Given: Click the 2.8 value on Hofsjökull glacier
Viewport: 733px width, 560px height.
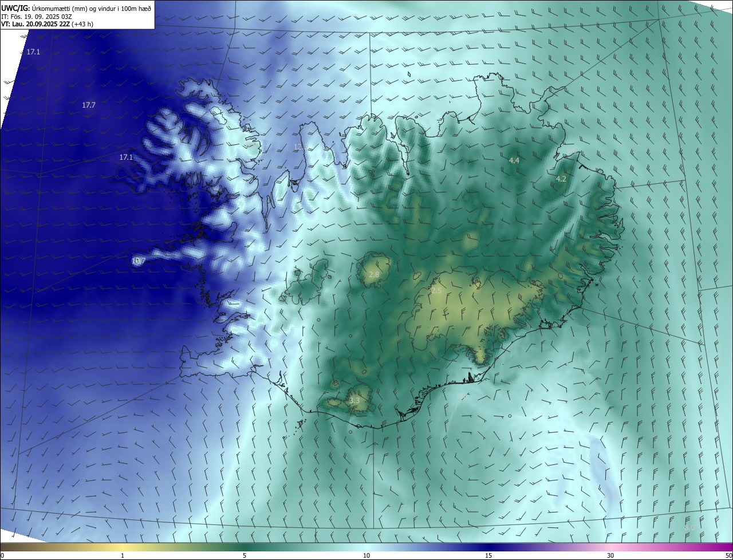Looking at the screenshot, I should point(374,275).
